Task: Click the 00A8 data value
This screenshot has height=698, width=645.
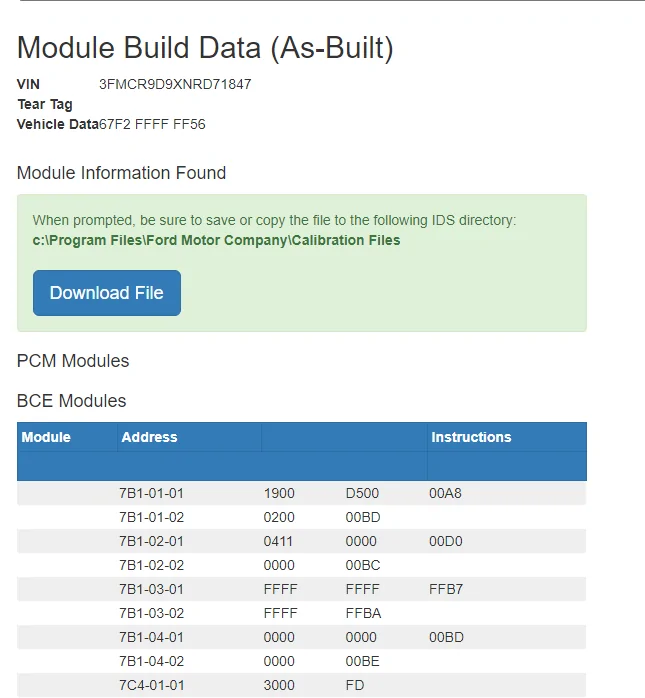Action: 446,493
